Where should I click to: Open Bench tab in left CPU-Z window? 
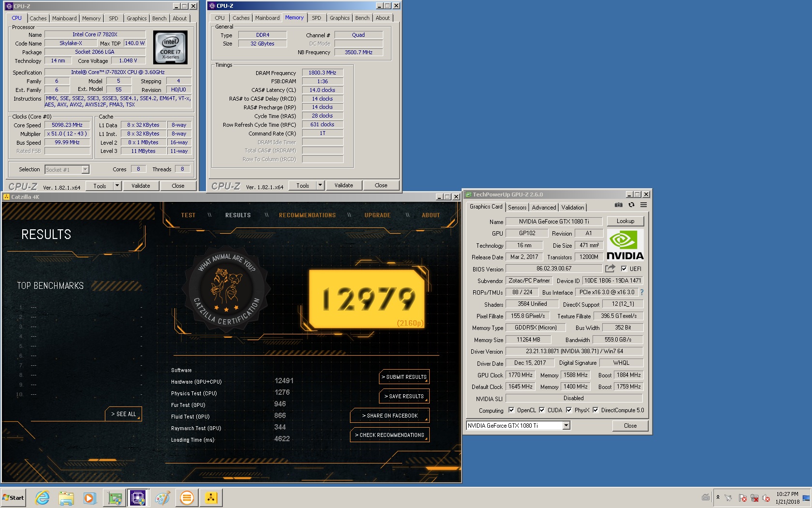[159, 18]
